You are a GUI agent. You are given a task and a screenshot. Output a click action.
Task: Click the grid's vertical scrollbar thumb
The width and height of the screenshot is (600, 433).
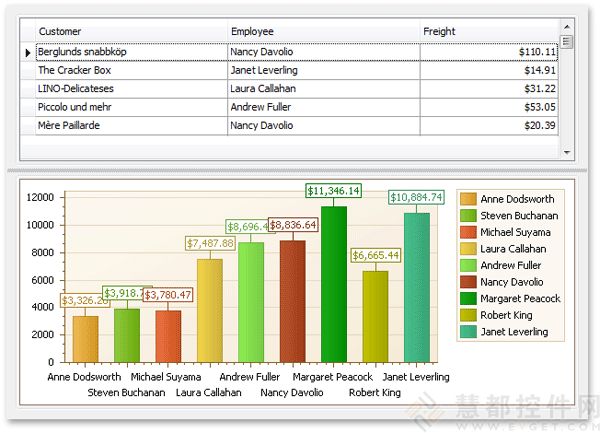567,42
